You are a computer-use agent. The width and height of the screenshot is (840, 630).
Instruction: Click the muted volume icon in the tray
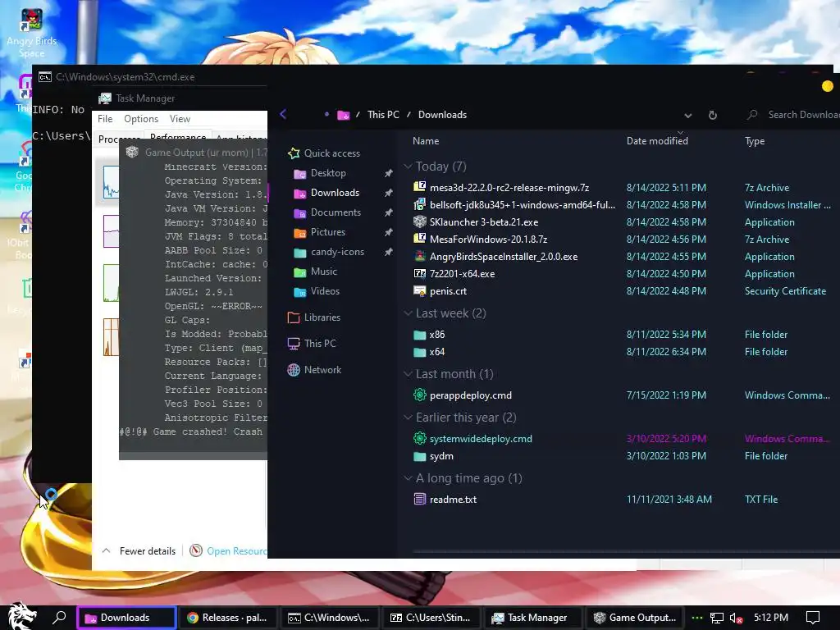coord(736,618)
